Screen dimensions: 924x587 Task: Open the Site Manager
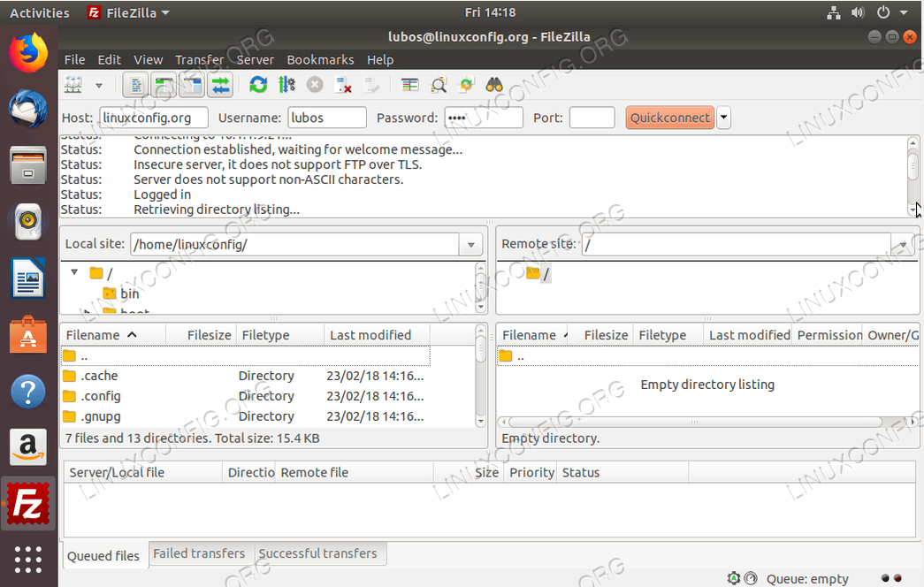[x=74, y=85]
